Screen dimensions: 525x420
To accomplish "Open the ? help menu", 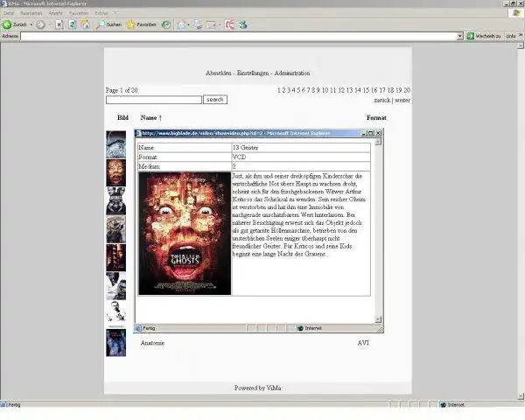I will [115, 13].
